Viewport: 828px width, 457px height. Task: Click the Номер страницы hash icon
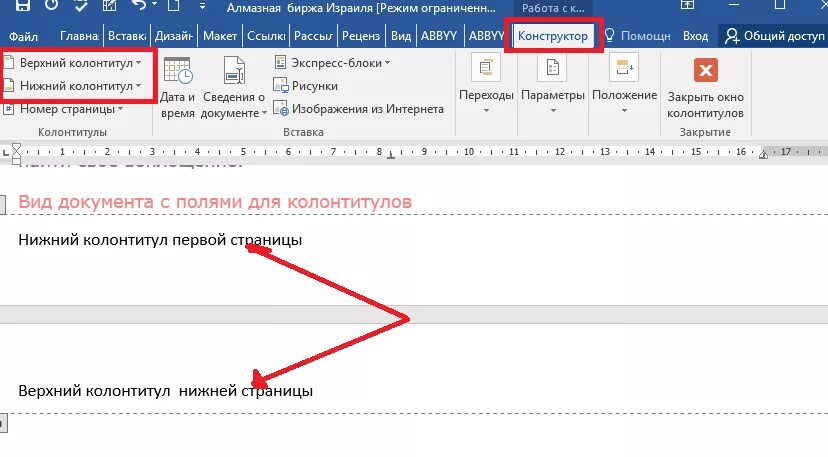pos(8,109)
